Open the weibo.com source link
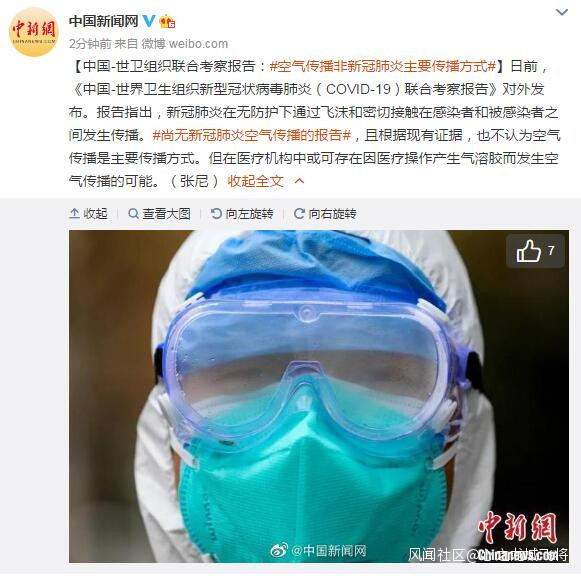 [198, 44]
